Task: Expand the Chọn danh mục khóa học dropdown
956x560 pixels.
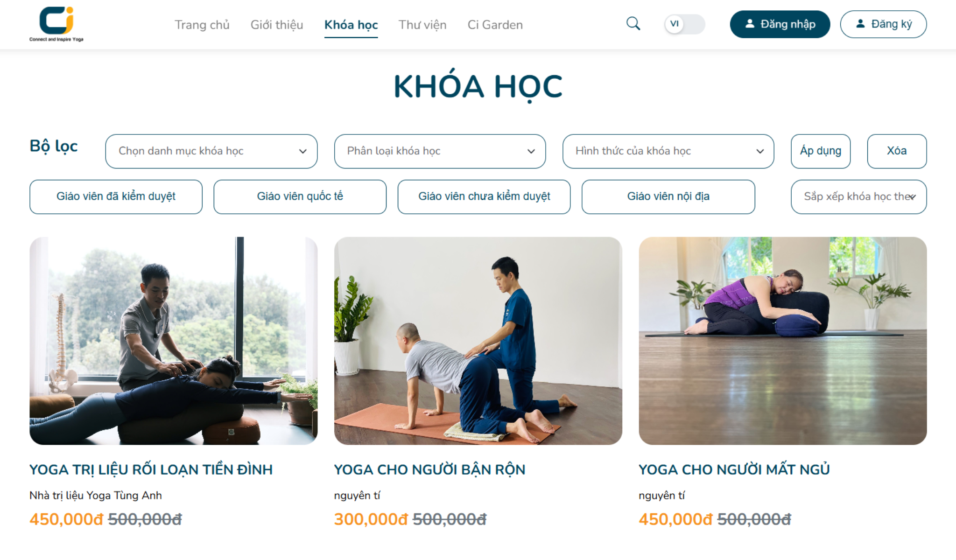Action: 211,151
